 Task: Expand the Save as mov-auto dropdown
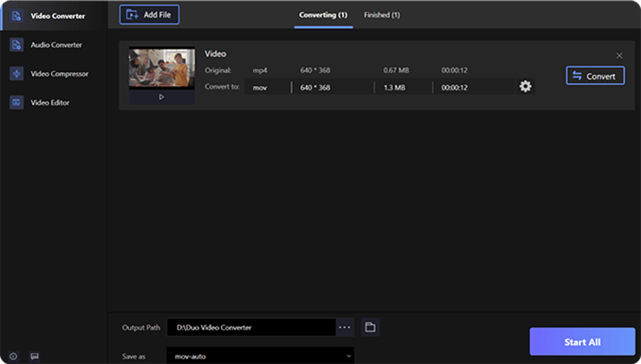pyautogui.click(x=260, y=356)
